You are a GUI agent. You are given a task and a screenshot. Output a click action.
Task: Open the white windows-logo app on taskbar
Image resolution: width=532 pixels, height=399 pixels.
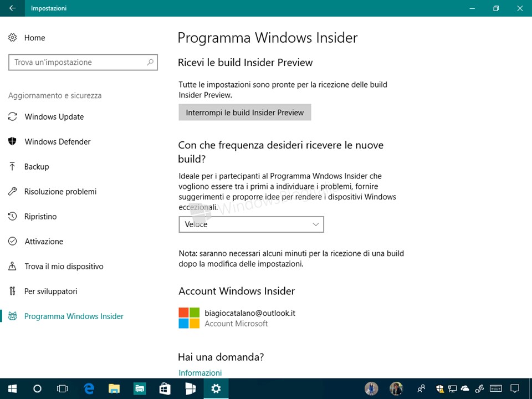[x=190, y=388]
